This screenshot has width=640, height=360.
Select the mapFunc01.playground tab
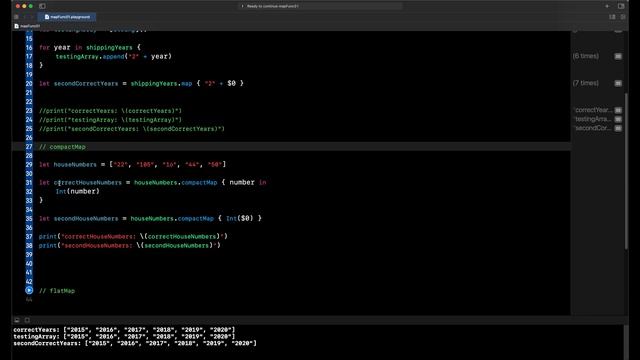point(67,17)
